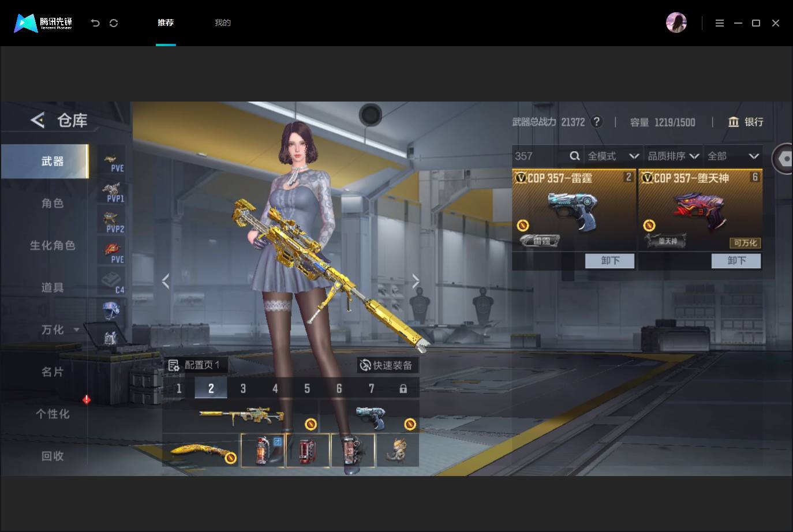Select the body armor icon
793x532 pixels.
(111, 338)
